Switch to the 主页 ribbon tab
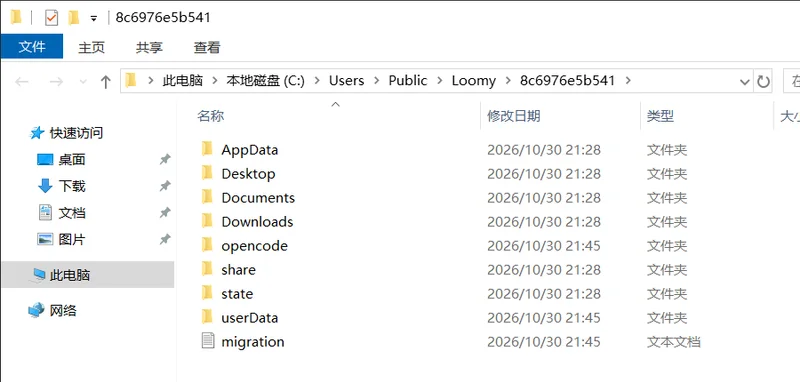The height and width of the screenshot is (382, 800). 91,47
